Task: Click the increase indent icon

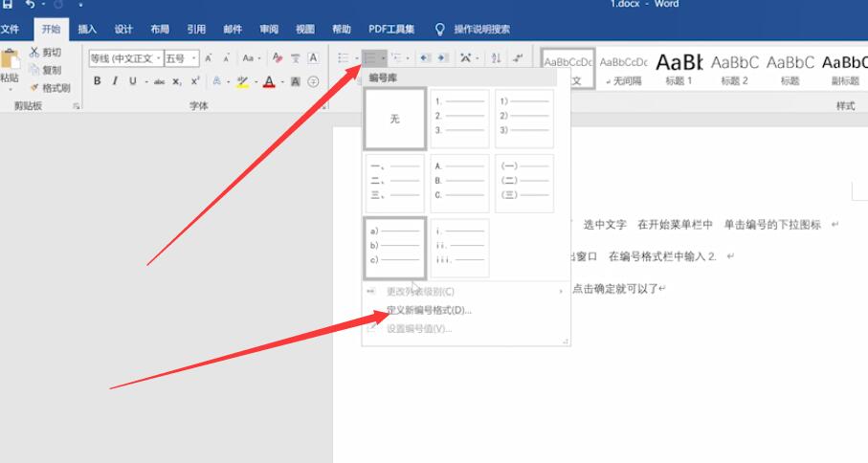Action: (443, 57)
